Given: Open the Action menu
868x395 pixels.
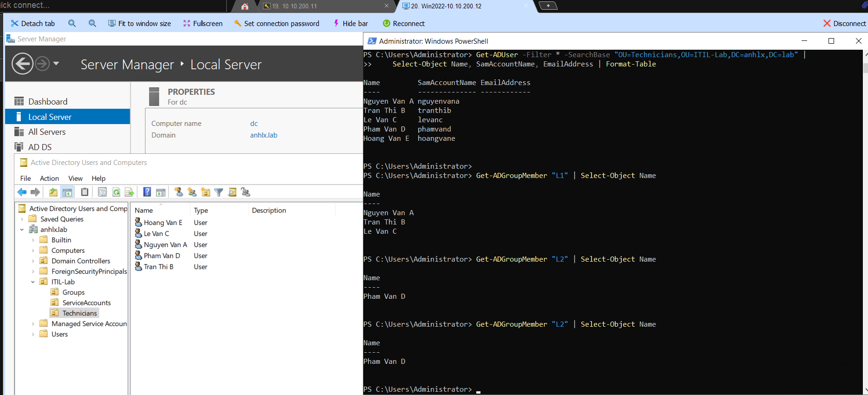Looking at the screenshot, I should click(49, 178).
